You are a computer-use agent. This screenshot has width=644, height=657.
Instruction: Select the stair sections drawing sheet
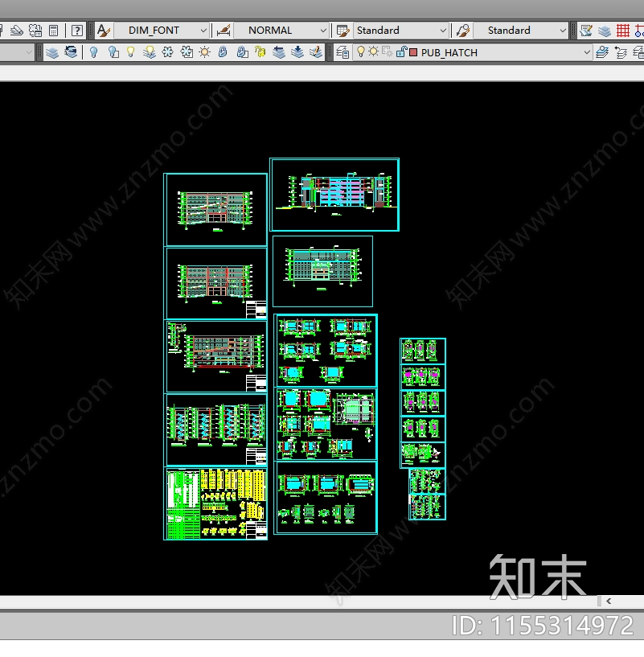pos(216,430)
